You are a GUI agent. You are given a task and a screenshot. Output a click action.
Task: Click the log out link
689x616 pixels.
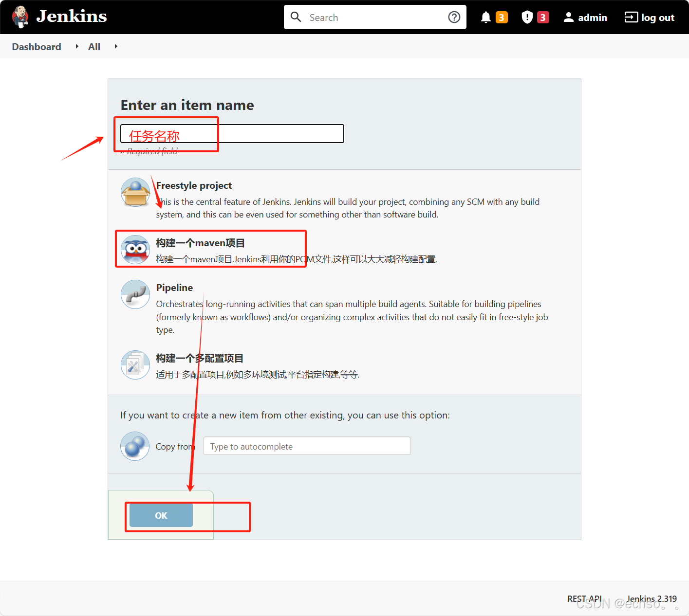point(657,18)
